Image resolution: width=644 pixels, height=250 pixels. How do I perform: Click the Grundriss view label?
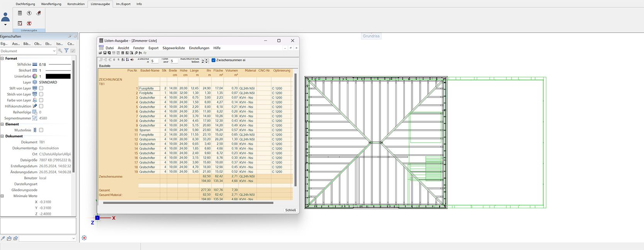tap(371, 36)
